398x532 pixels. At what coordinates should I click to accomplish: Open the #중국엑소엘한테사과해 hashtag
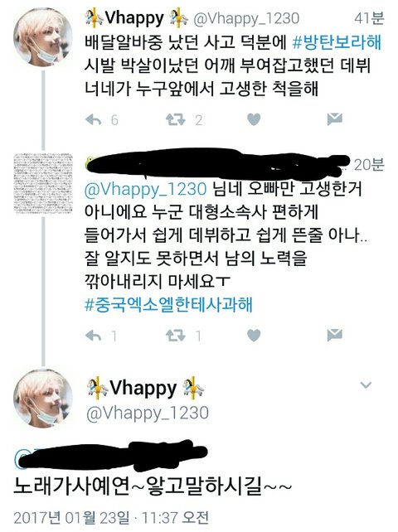coord(169,304)
